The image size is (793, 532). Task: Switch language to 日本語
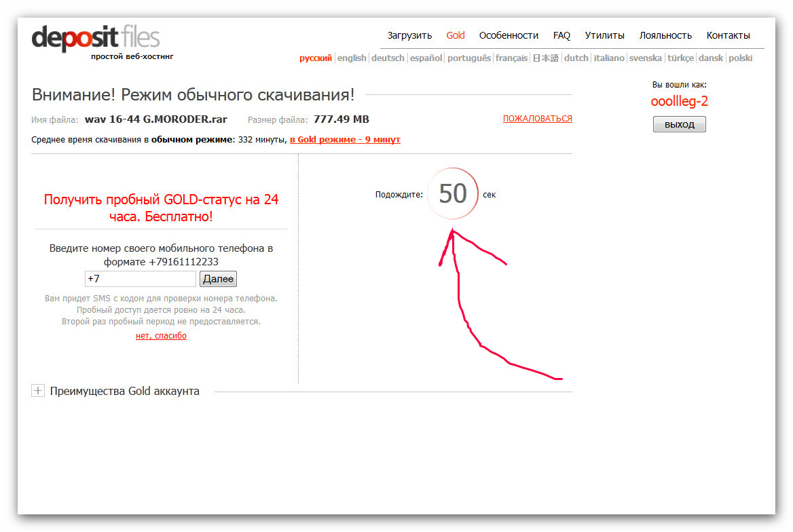pos(546,58)
